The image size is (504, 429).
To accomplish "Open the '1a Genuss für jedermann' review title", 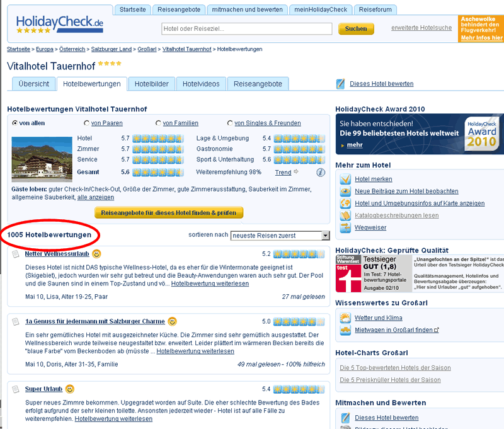I will 95,321.
